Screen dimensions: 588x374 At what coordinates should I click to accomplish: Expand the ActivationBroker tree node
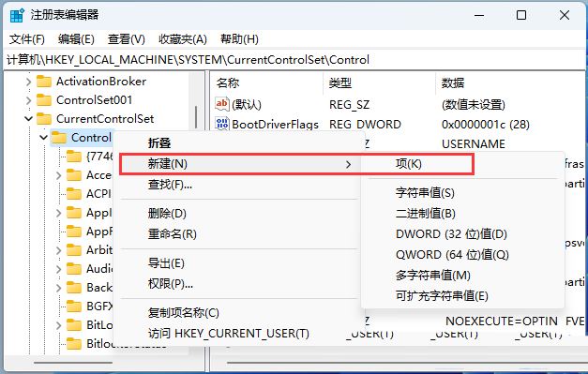click(28, 82)
